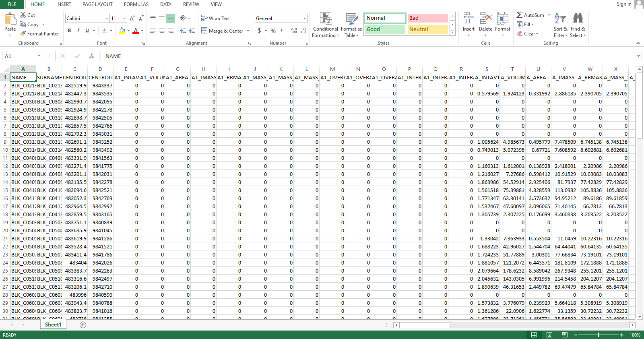644x339 pixels.
Task: Click cell containing BLK_C0313 in column A
Action: 23,142
